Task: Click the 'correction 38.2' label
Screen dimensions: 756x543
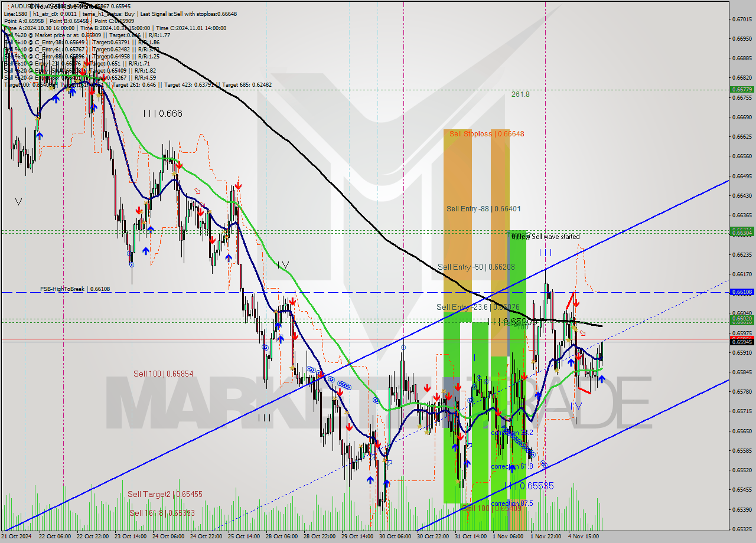Action: (512, 433)
